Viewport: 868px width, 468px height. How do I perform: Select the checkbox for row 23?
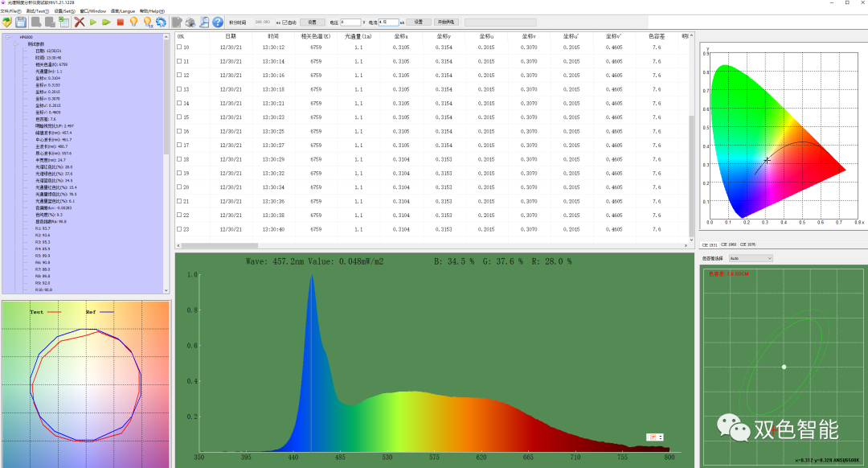[x=179, y=228]
